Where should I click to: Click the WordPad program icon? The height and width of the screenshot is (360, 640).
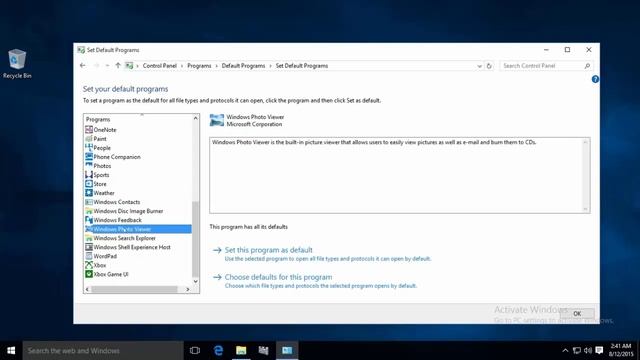(89, 256)
